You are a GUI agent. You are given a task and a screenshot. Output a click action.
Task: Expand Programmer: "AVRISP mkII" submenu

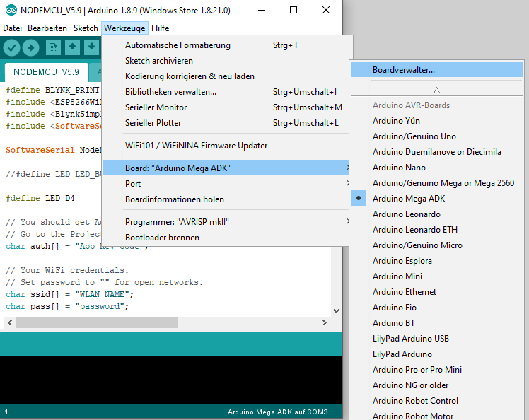(226, 221)
